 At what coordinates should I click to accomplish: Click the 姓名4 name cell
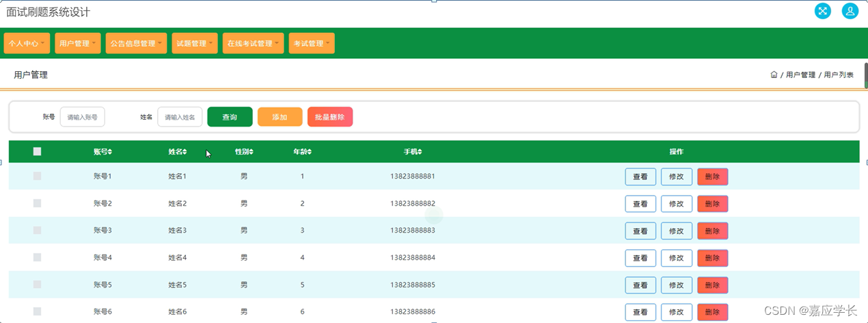coord(178,257)
